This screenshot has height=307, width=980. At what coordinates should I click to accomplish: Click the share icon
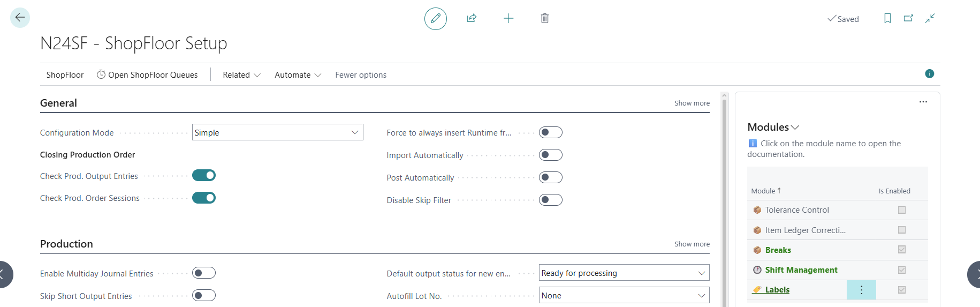tap(472, 19)
